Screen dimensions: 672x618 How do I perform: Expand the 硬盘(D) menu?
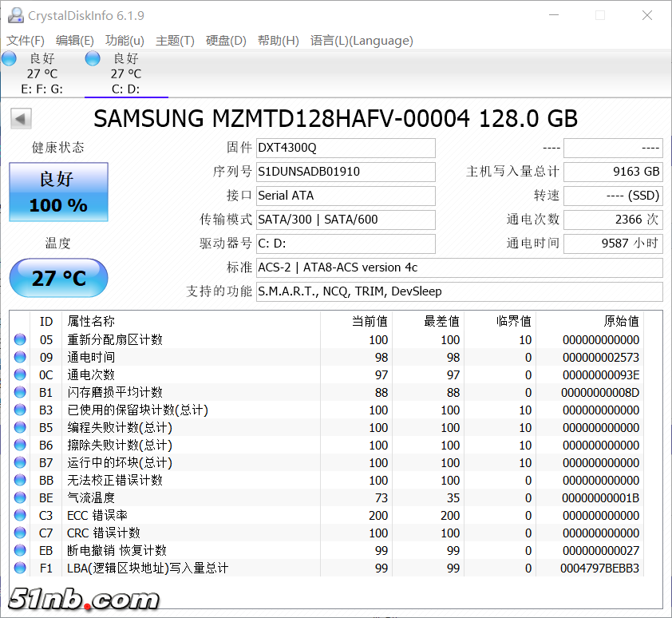tap(226, 41)
